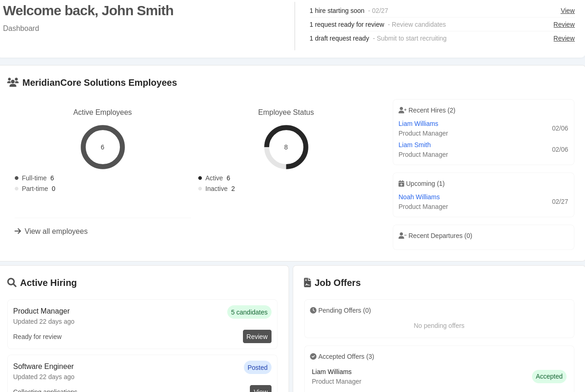
Task: Open Liam Smith's employee profile
Action: tap(414, 145)
